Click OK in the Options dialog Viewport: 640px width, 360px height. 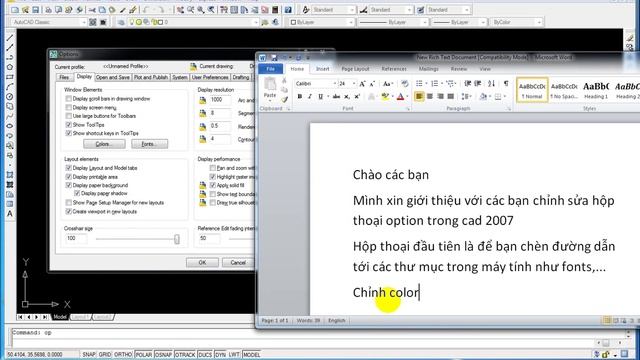coord(202,262)
